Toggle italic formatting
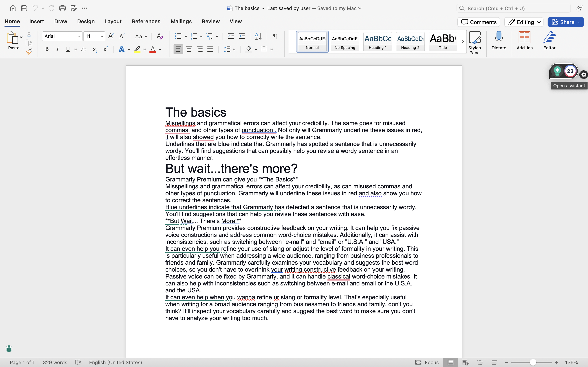 point(57,49)
